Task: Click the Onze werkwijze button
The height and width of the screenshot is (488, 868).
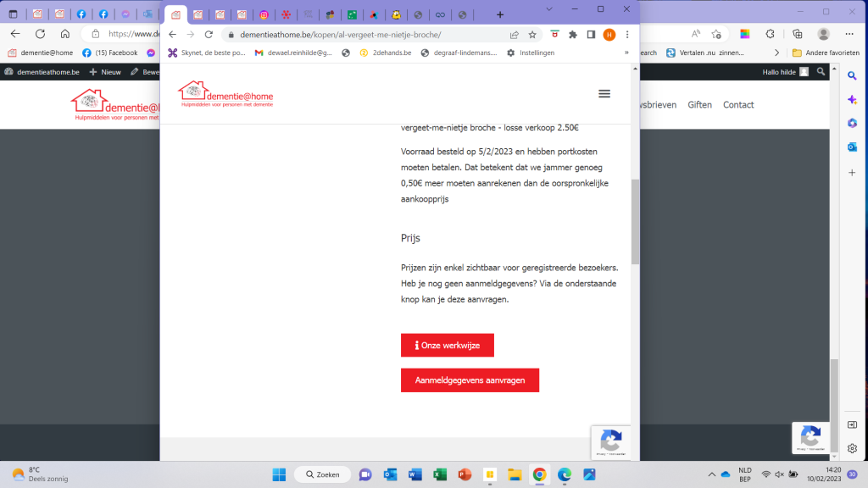Action: click(447, 346)
